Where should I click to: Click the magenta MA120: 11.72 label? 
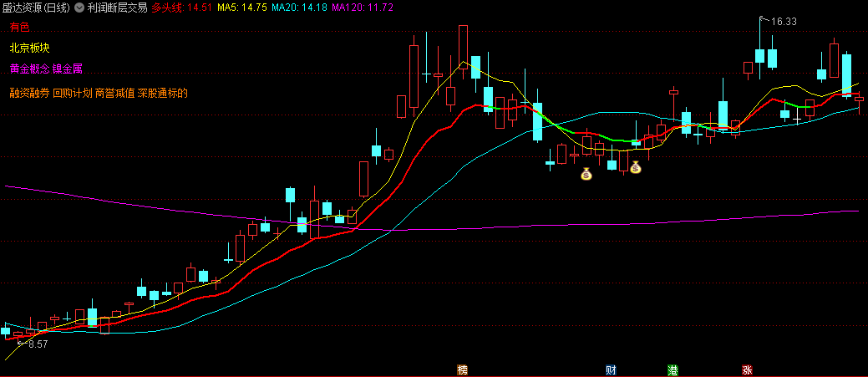tap(363, 8)
